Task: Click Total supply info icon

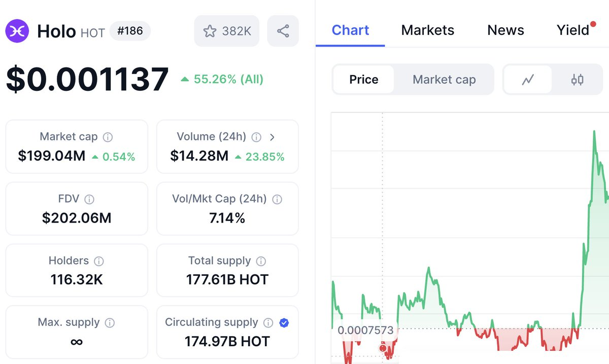Action: (x=261, y=261)
